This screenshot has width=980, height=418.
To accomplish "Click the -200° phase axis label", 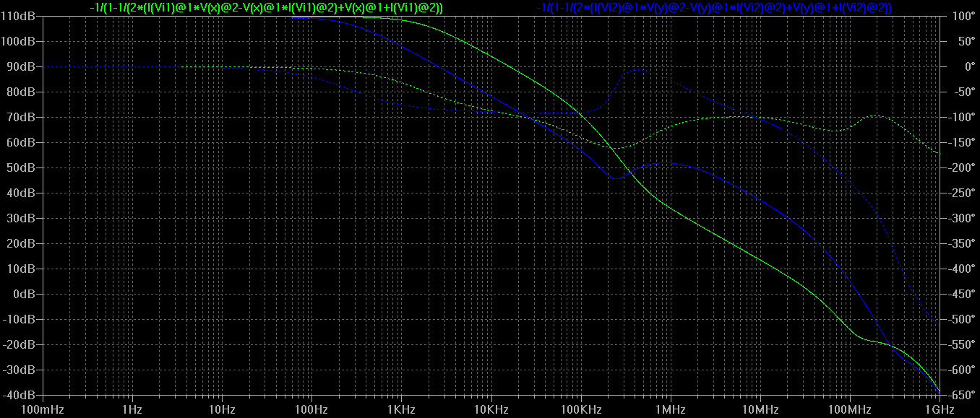I will (x=961, y=167).
